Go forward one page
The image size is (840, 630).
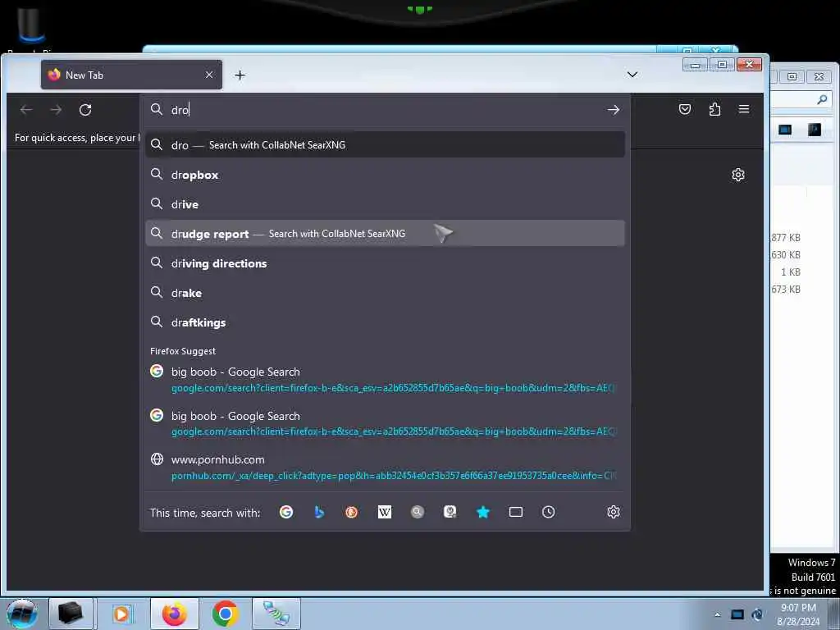point(56,110)
